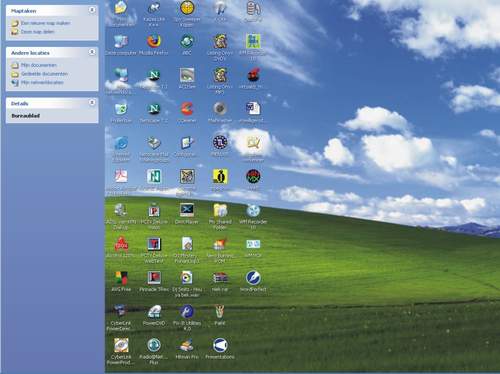Click the Bureaublad text in Details
Image resolution: width=500 pixels, height=374 pixels.
pos(26,116)
